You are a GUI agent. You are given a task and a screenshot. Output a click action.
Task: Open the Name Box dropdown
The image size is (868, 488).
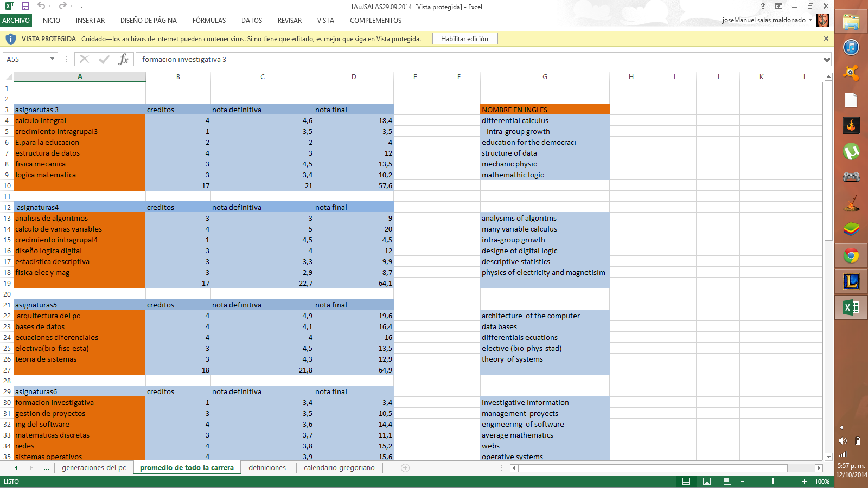[52, 59]
